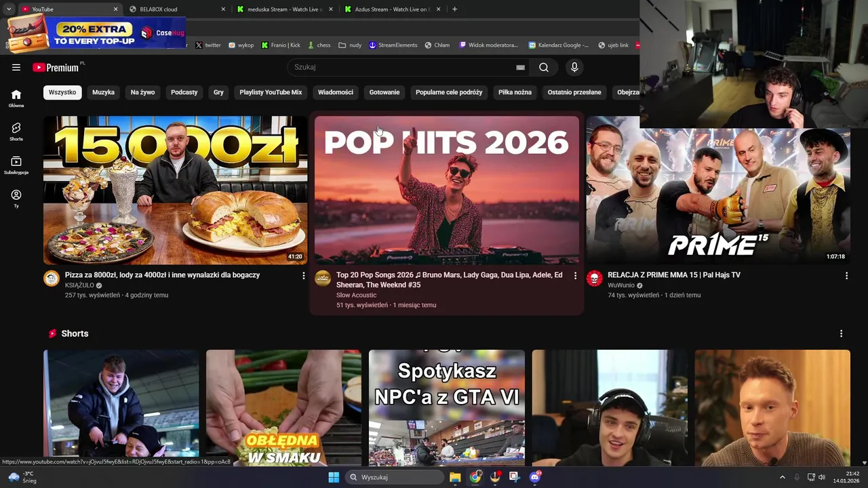Open the Shorts shelf three-dot menu
868x488 pixels.
pyautogui.click(x=841, y=333)
